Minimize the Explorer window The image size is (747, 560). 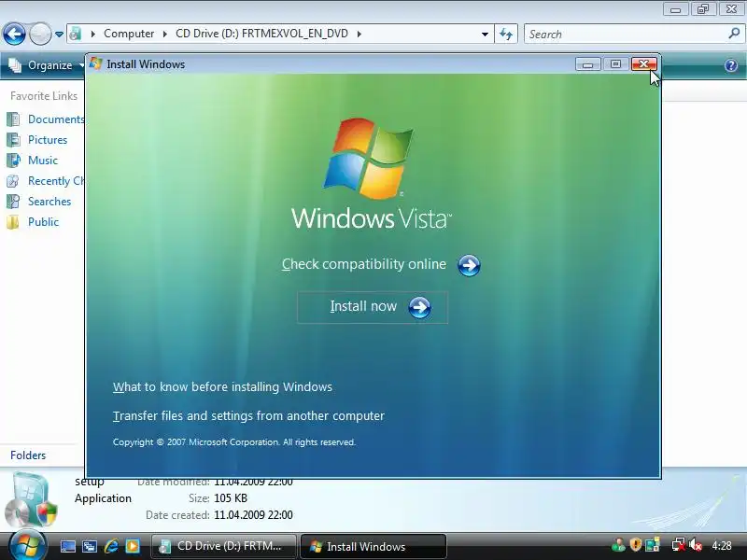pyautogui.click(x=675, y=9)
